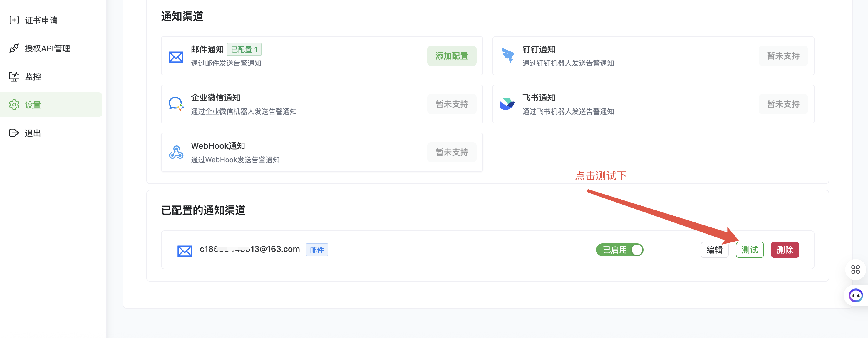868x338 pixels.
Task: Go to 授权API管理 sidebar item
Action: 47,48
